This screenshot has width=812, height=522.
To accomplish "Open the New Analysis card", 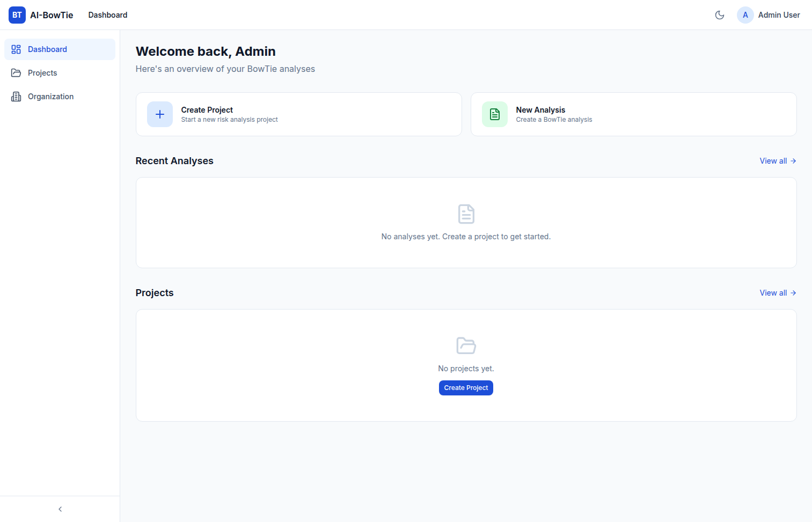I will click(633, 114).
